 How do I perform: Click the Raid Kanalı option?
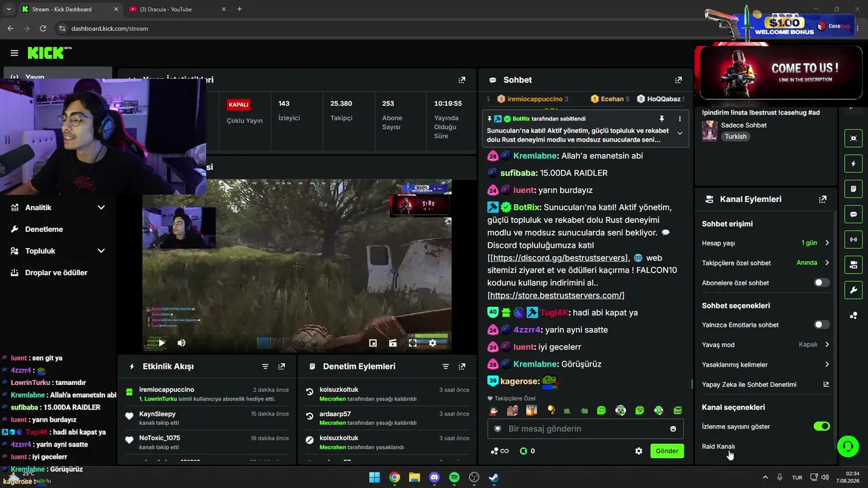pyautogui.click(x=718, y=447)
